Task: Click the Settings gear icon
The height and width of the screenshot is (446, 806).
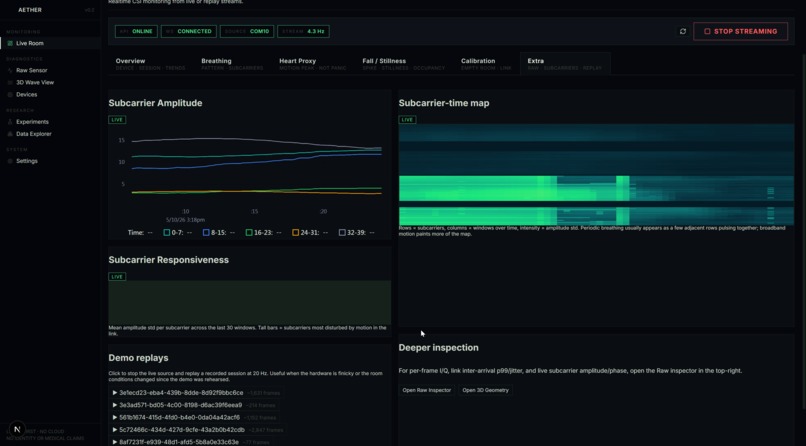Action: (10, 161)
